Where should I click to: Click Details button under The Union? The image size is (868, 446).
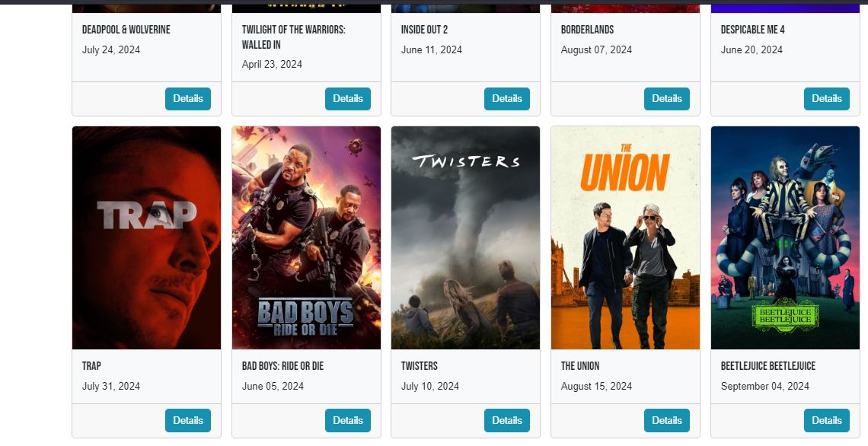tap(666, 421)
